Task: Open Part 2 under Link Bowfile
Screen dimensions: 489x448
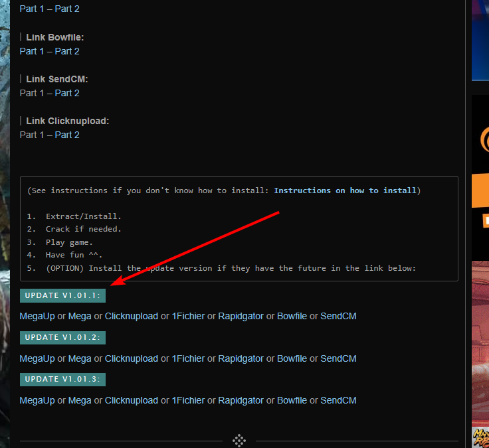Action: pos(67,51)
